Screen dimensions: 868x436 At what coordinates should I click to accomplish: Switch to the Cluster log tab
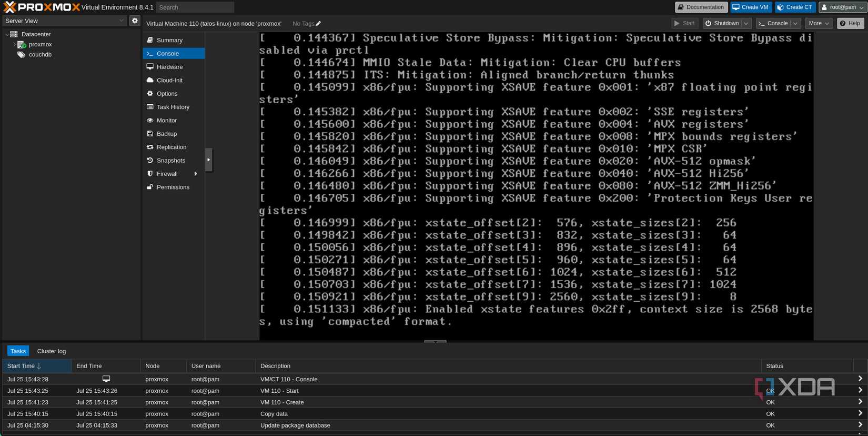click(x=52, y=351)
